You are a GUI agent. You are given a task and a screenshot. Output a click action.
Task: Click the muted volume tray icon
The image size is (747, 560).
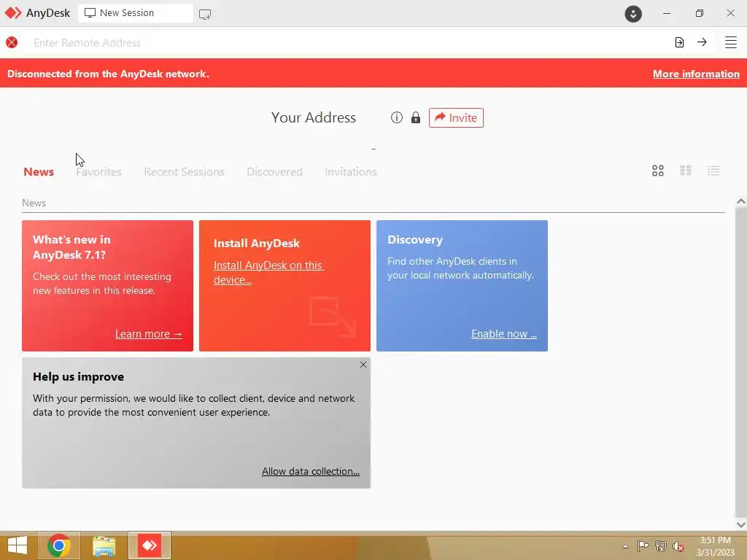click(x=678, y=546)
